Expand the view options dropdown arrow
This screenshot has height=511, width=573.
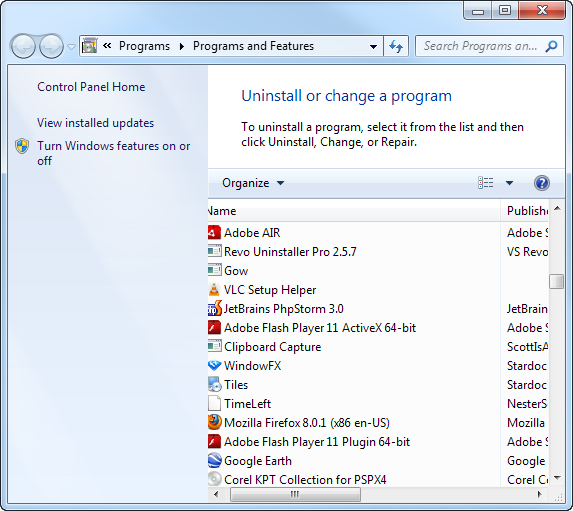[509, 183]
